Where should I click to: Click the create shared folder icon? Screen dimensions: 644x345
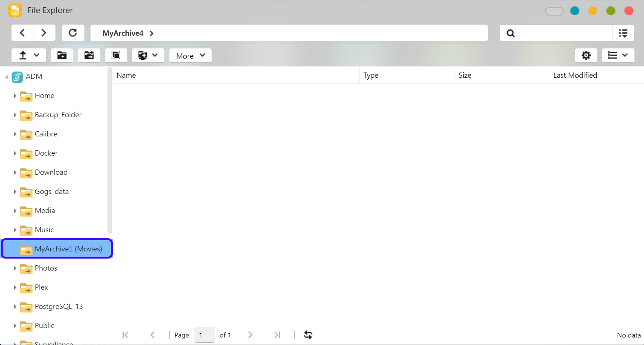[x=89, y=56]
